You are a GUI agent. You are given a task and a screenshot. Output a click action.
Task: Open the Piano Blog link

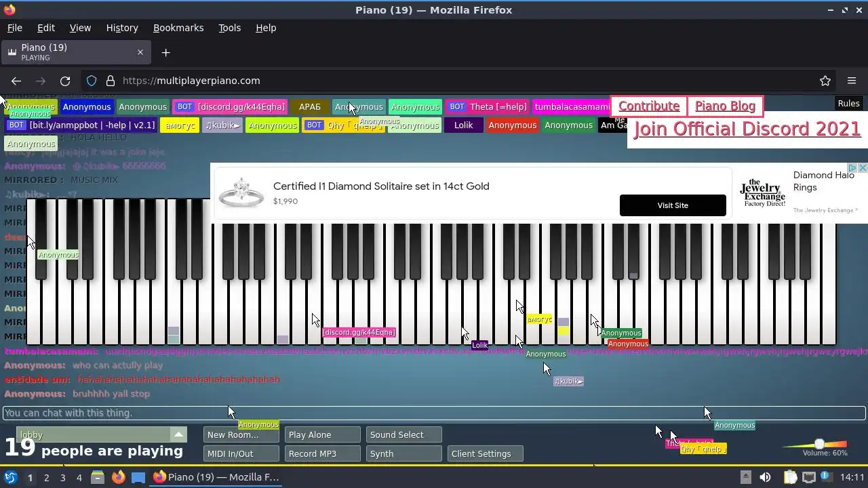pos(725,106)
